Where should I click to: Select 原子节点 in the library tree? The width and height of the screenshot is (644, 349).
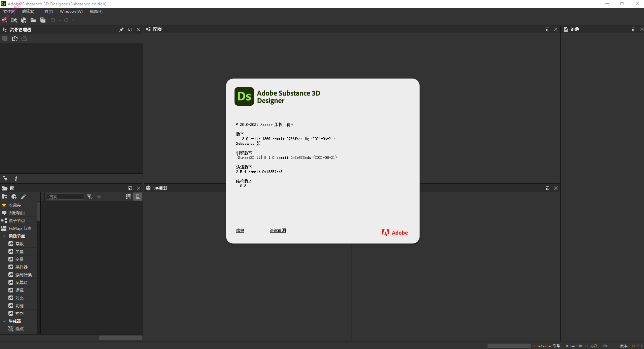coord(19,220)
